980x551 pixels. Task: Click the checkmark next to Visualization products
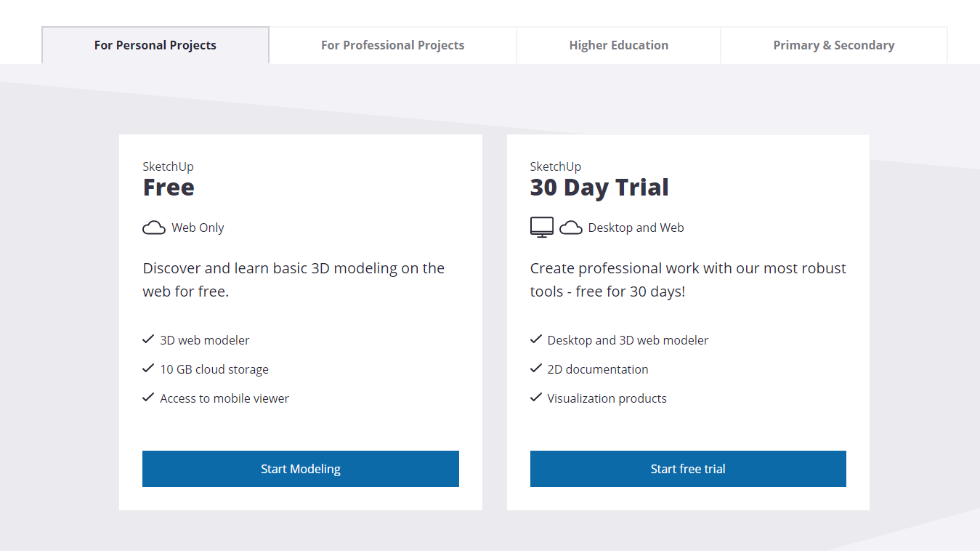(536, 398)
